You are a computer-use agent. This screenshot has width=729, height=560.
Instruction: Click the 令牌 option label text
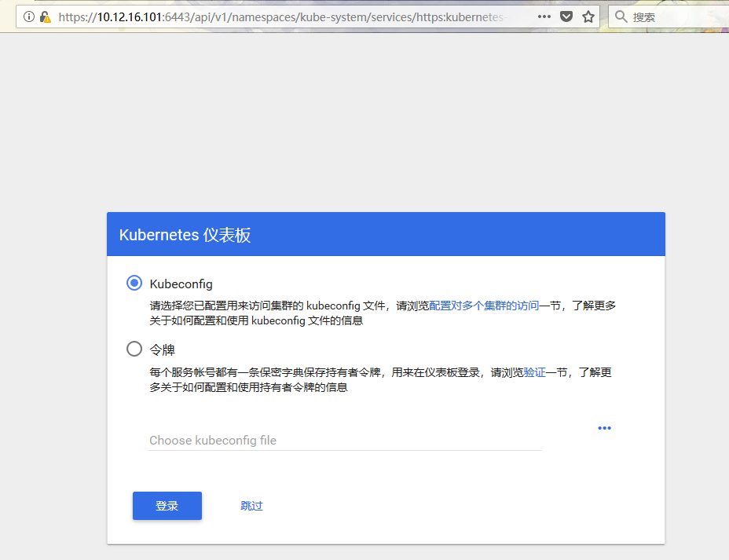163,350
